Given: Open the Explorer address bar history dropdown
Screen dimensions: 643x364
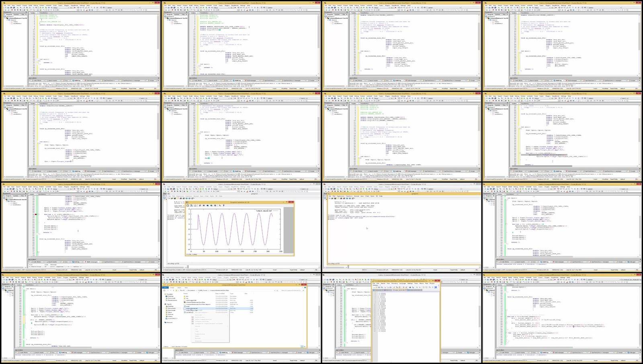Looking at the screenshot, I should pyautogui.click(x=274, y=290).
